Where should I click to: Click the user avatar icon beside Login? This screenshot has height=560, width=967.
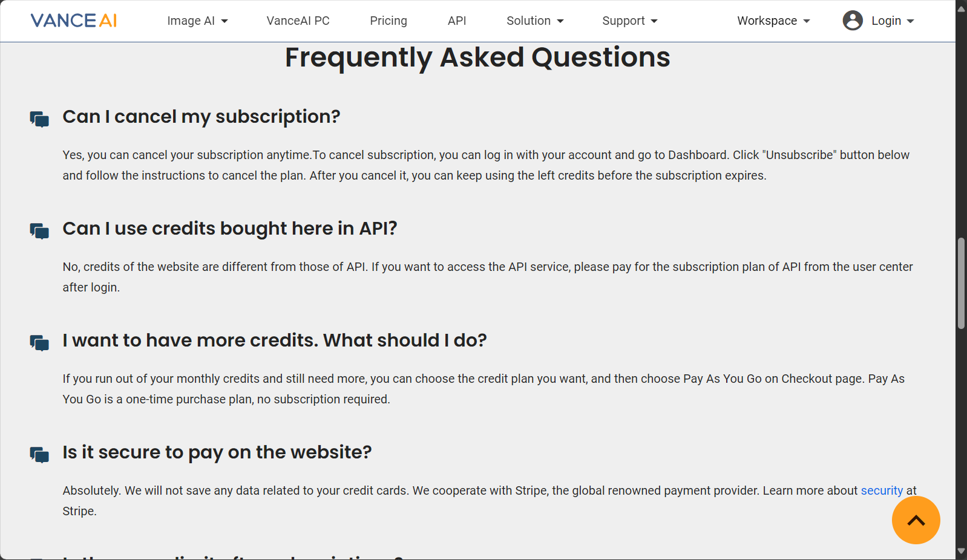click(853, 21)
